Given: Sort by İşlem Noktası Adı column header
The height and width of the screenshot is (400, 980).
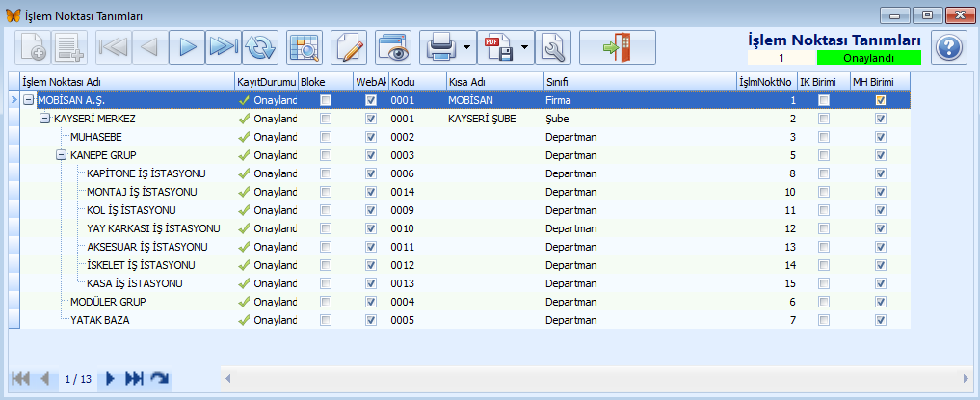Looking at the screenshot, I should point(127,82).
